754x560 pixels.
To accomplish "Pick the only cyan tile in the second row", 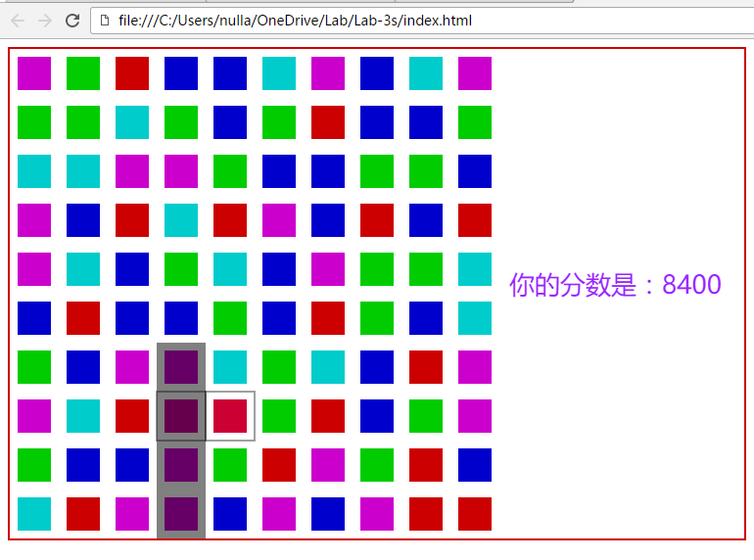I will tap(132, 122).
